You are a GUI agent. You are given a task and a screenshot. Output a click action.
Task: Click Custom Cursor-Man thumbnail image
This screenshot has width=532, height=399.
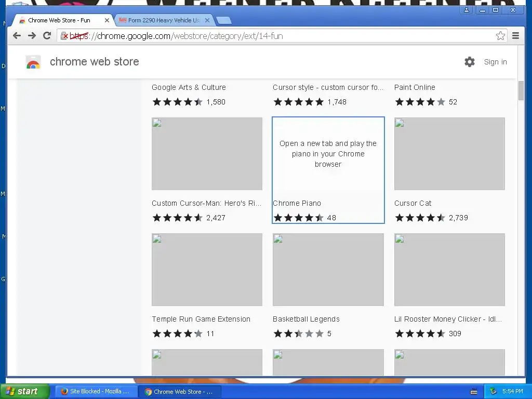pyautogui.click(x=207, y=154)
